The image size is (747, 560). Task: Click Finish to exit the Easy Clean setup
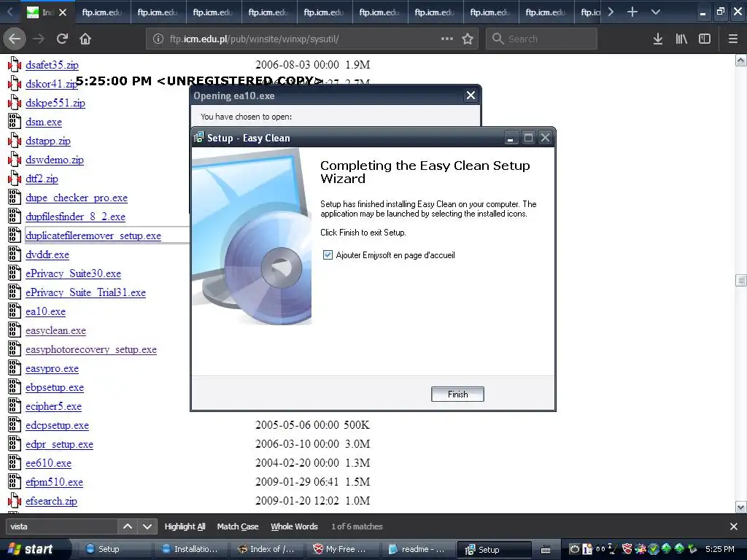(457, 394)
